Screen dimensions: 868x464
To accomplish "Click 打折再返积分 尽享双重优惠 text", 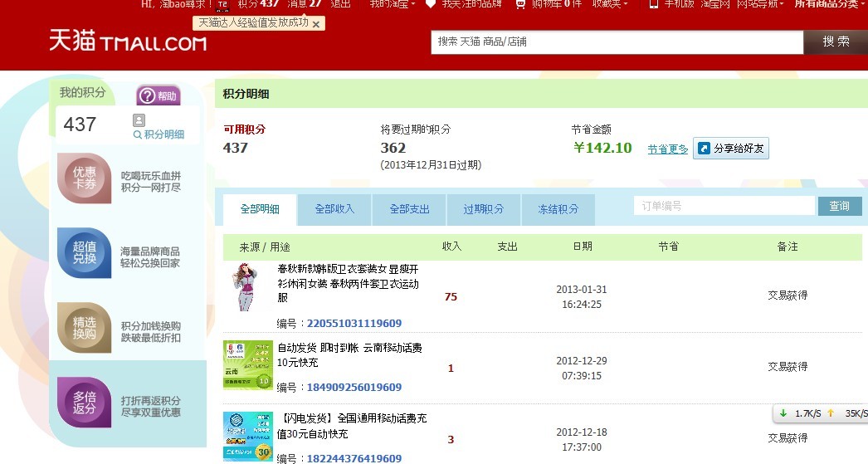I will pyautogui.click(x=151, y=407).
